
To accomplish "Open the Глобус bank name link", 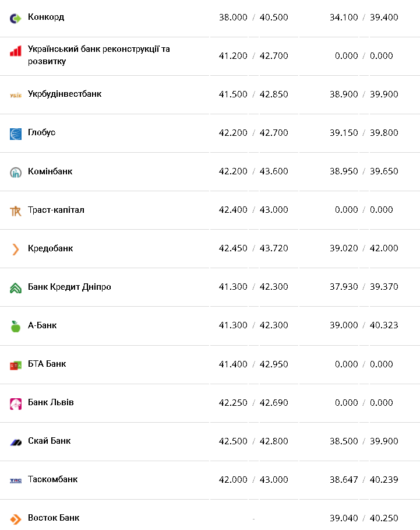I will click(42, 132).
